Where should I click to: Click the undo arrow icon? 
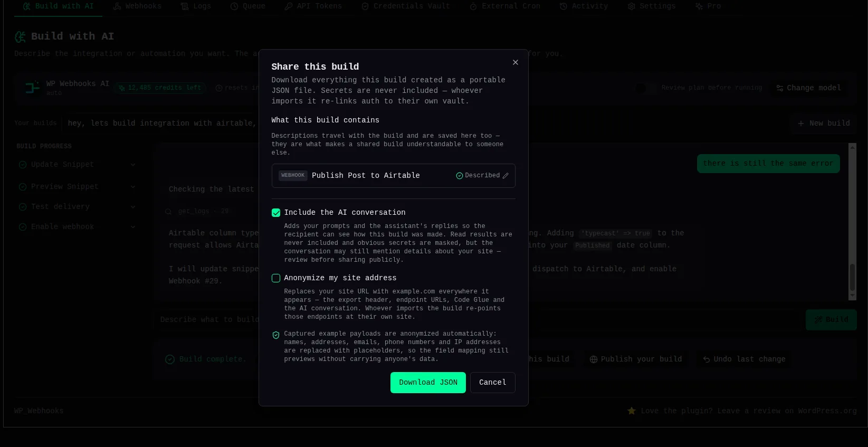[707, 359]
